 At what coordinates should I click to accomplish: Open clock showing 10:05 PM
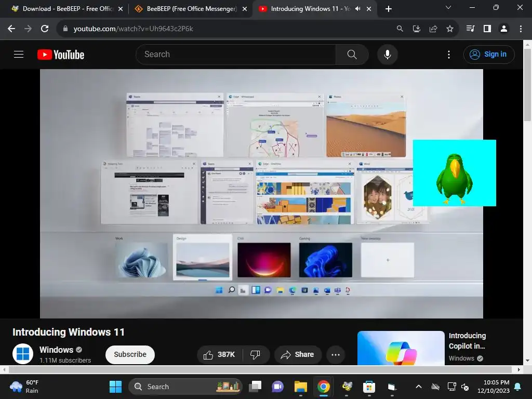click(494, 387)
